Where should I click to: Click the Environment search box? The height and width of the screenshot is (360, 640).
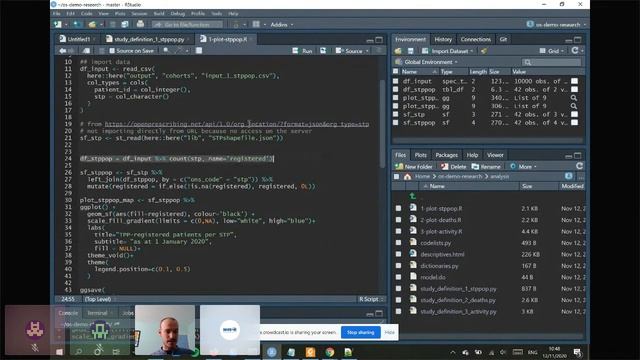click(551, 62)
